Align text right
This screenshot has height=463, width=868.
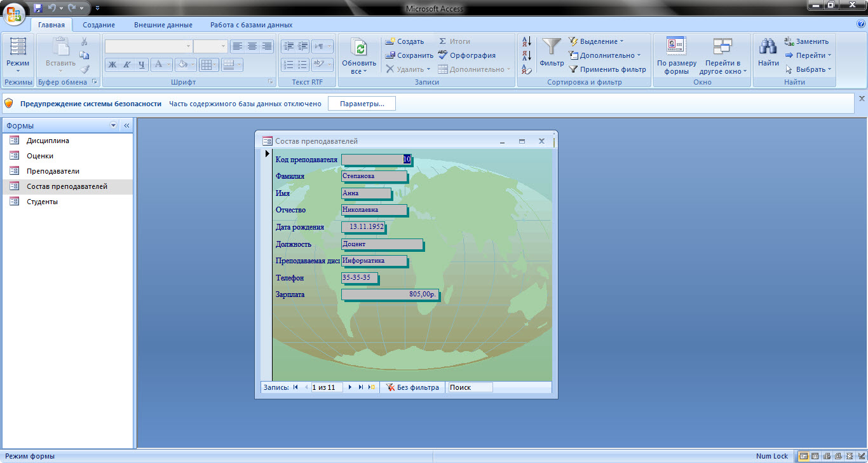coord(267,46)
